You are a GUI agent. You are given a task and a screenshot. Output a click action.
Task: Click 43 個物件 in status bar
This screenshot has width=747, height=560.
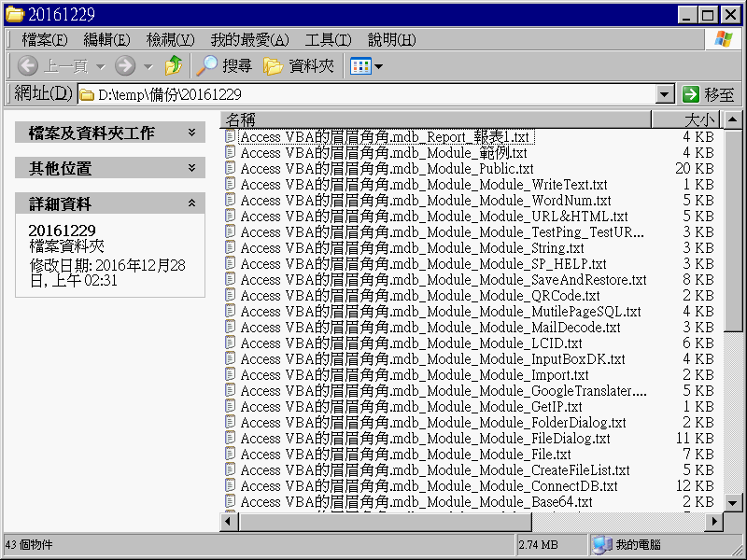point(29,545)
